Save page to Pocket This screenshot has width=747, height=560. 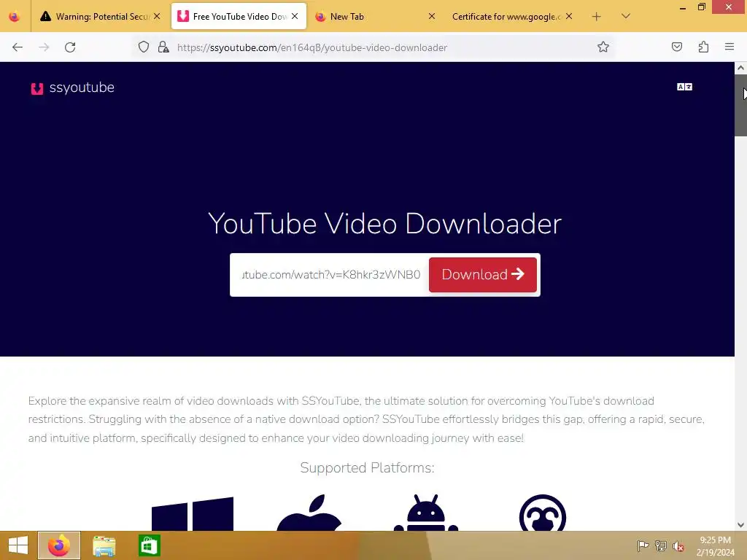click(677, 47)
